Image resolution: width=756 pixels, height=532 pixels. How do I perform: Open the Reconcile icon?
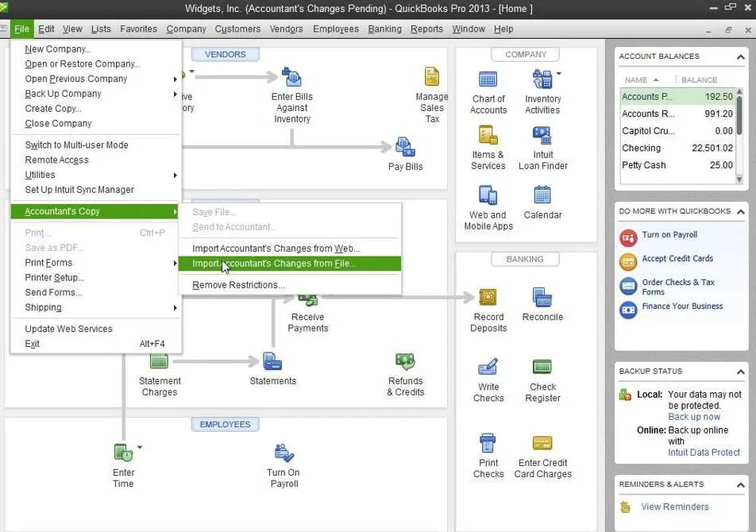click(542, 297)
